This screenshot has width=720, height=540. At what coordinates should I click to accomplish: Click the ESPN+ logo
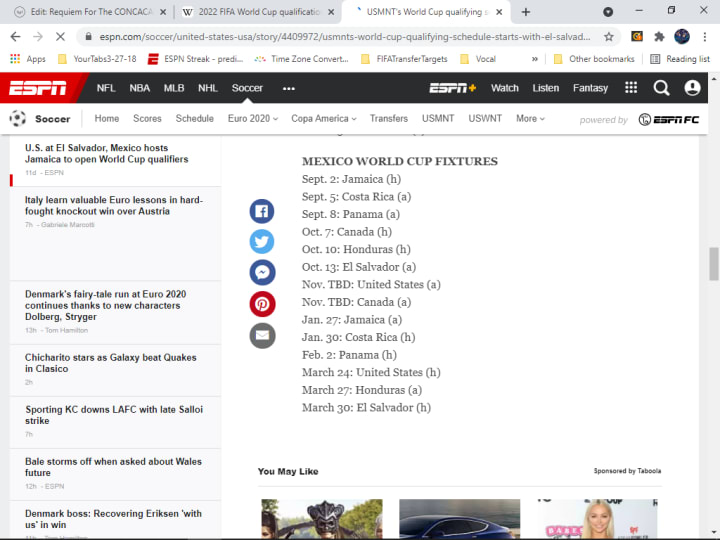click(x=453, y=88)
